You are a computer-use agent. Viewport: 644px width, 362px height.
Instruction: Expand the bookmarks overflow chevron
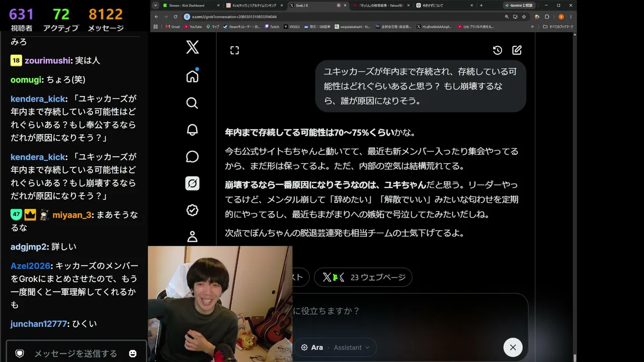[x=532, y=27]
